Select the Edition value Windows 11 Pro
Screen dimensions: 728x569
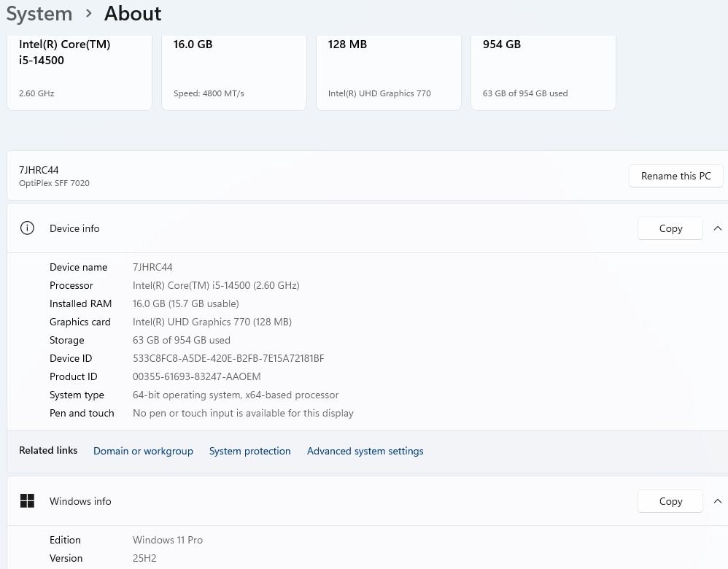pos(168,540)
